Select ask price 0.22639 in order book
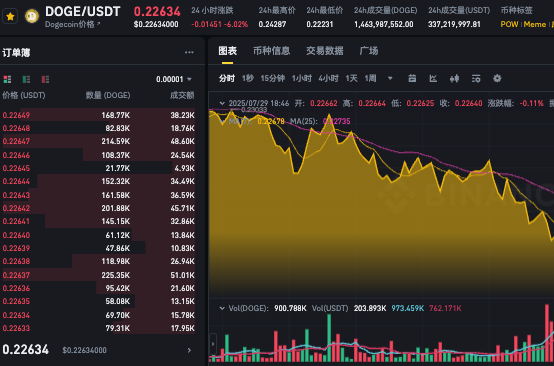This screenshot has width=554, height=366. (16, 248)
